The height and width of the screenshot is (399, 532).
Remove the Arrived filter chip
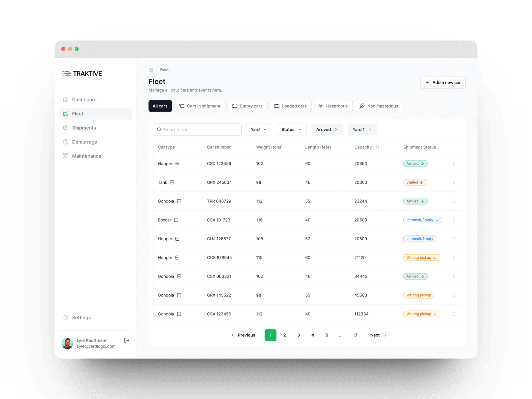tap(336, 129)
